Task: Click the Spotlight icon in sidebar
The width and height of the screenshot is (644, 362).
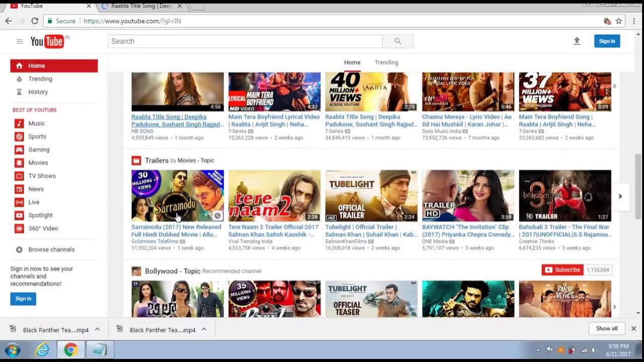Action: point(19,215)
